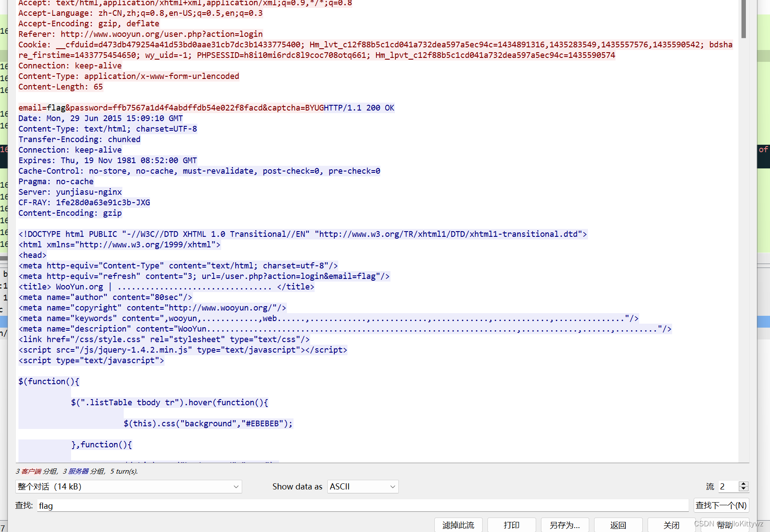Click the Expires: Thu, 19 Nov 1981 line

click(x=107, y=161)
